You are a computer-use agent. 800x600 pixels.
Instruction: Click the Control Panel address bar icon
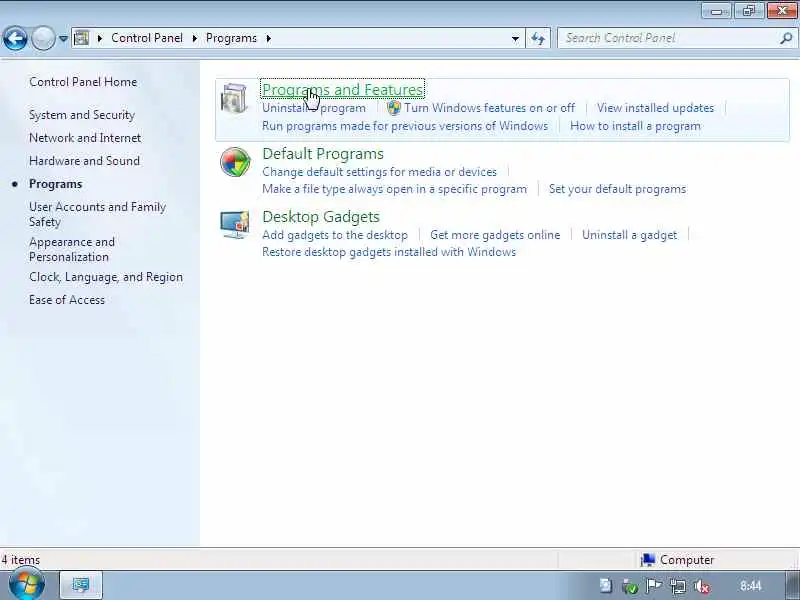click(82, 38)
